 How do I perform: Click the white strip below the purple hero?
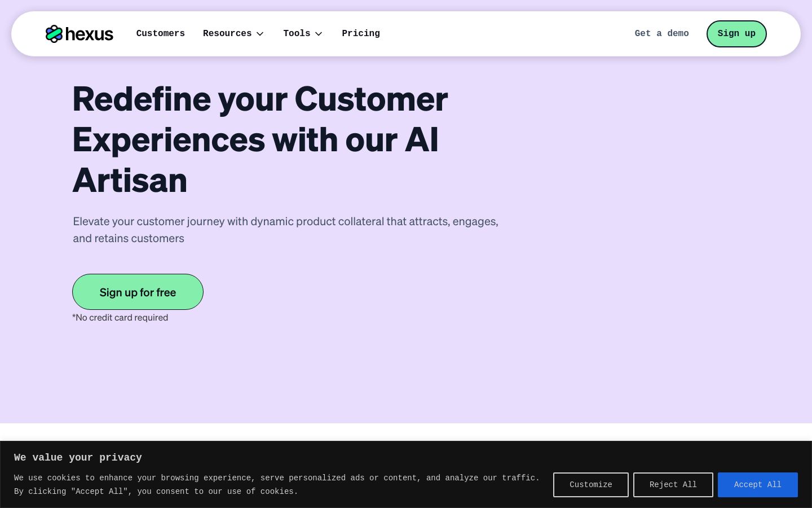[406, 432]
